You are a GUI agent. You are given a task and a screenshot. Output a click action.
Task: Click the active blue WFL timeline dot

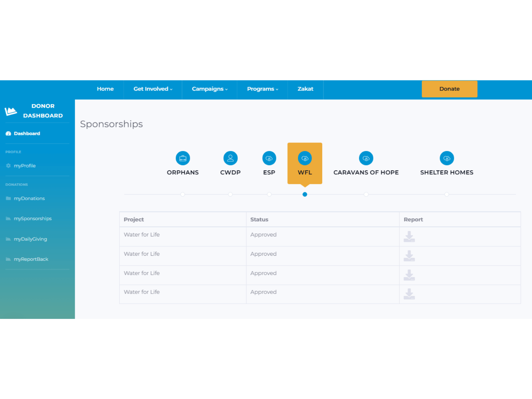(305, 195)
